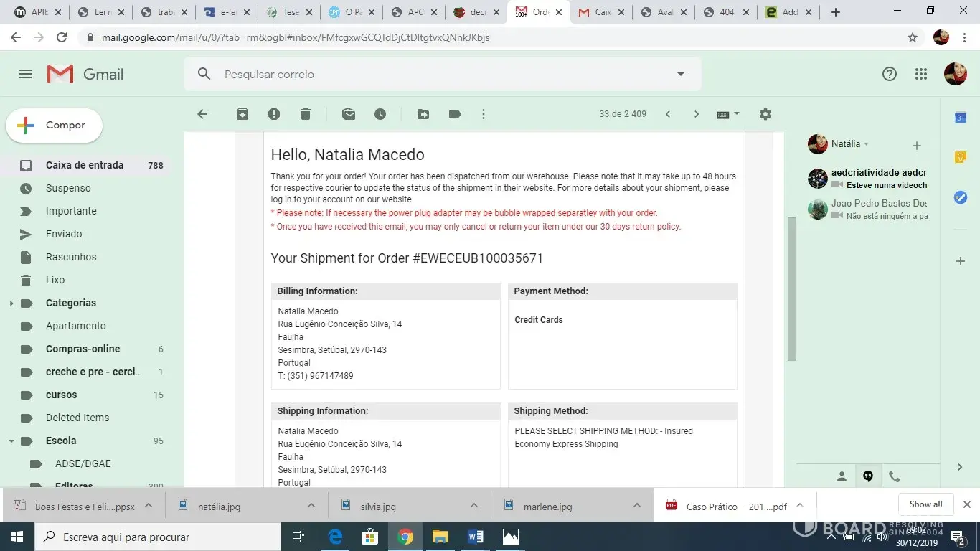This screenshot has height=551, width=980.
Task: Click the Archive icon in email toolbar
Action: [242, 114]
